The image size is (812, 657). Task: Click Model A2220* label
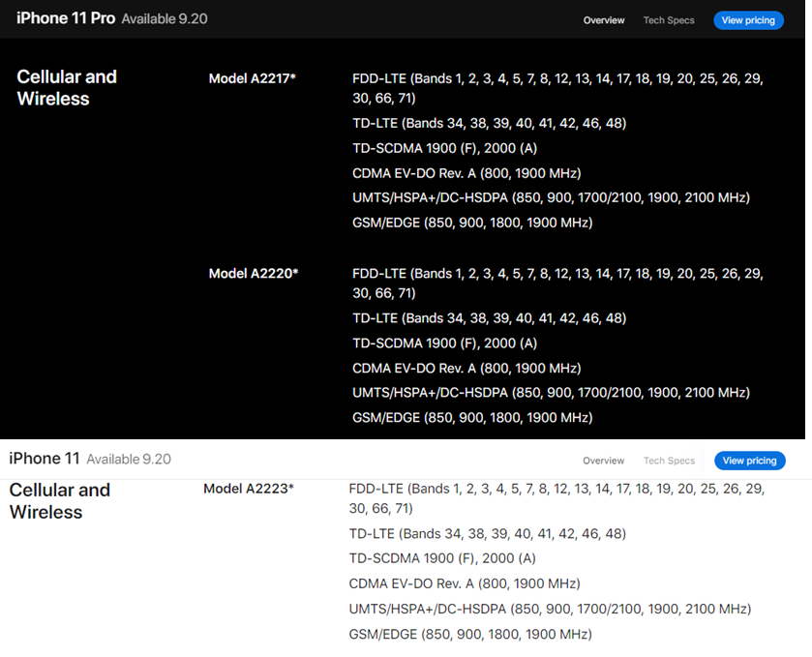[254, 274]
